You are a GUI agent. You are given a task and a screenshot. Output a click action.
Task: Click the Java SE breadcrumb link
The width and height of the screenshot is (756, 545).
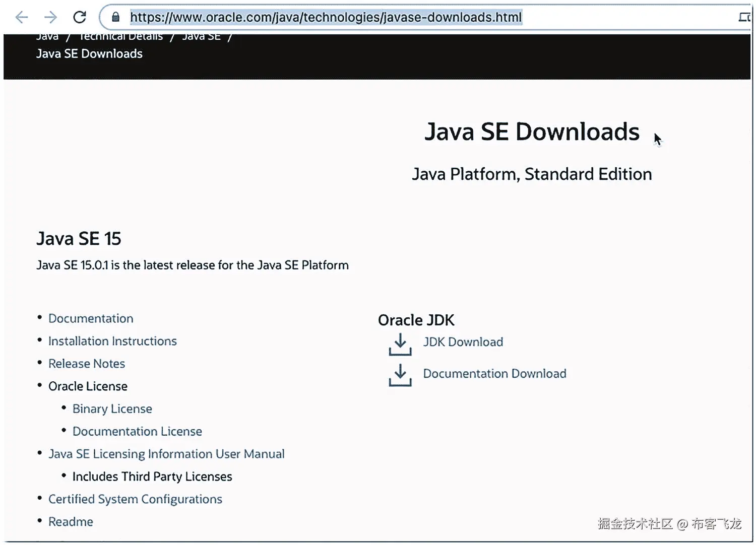coord(201,37)
